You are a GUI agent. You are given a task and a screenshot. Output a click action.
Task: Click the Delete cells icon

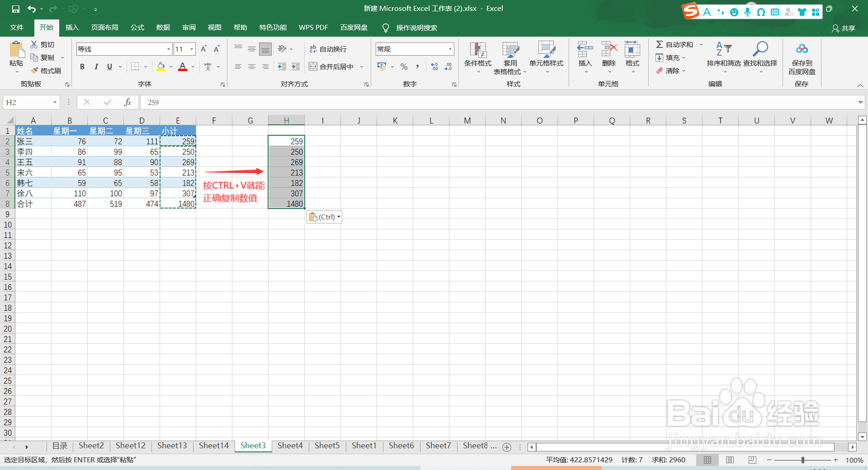tap(609, 49)
